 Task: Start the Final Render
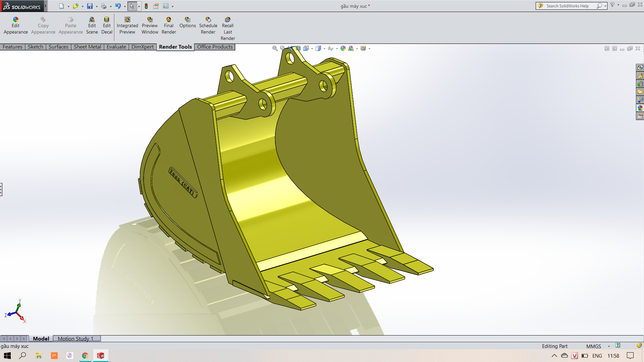tap(169, 26)
